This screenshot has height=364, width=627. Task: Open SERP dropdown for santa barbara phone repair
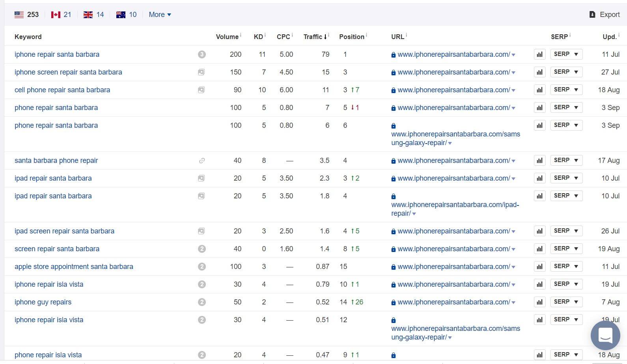pos(566,160)
